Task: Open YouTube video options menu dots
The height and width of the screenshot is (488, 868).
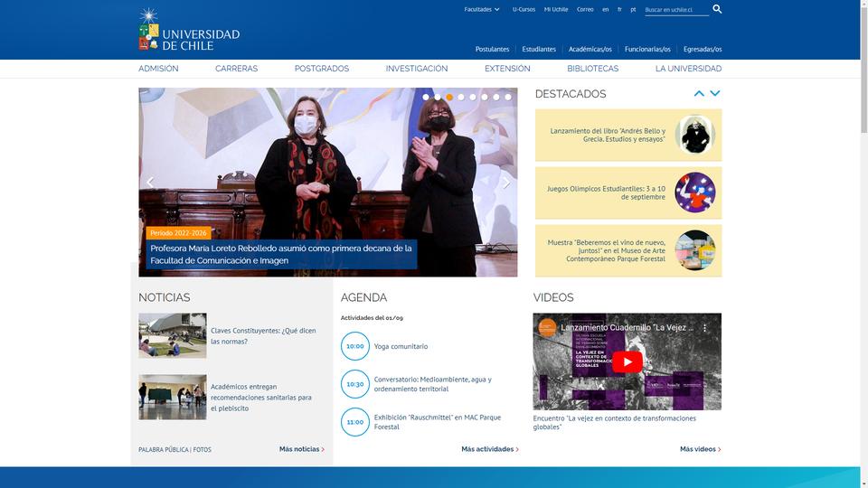Action: (704, 327)
